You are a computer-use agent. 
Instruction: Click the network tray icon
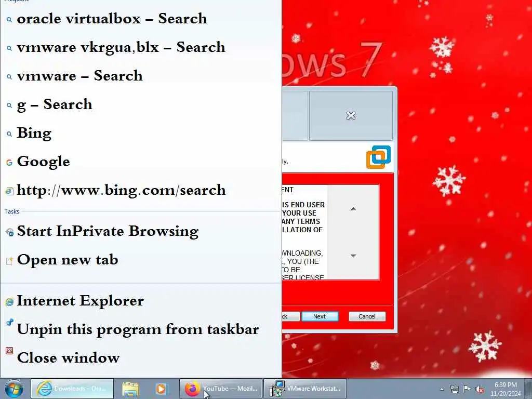(x=454, y=389)
